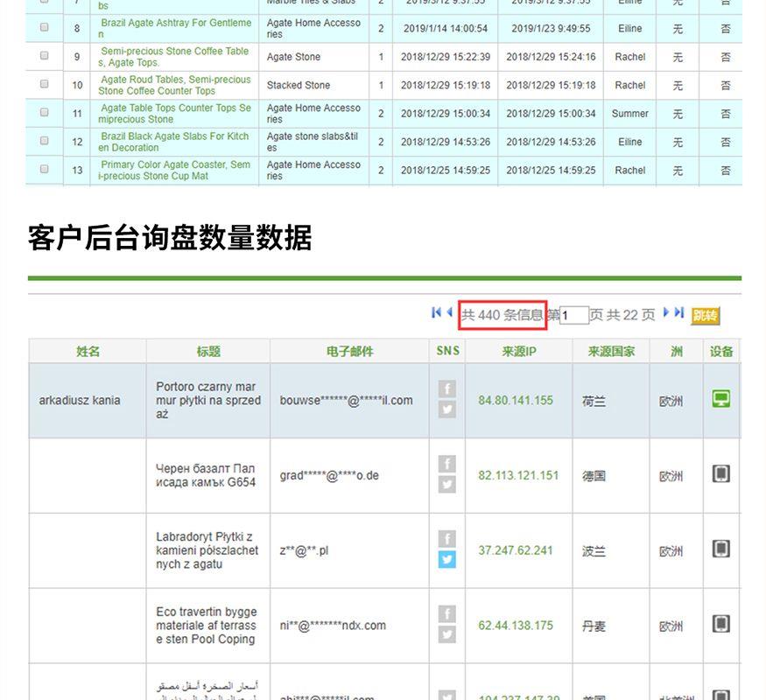The image size is (766, 700).
Task: Go to the previous page arrow
Action: [450, 313]
